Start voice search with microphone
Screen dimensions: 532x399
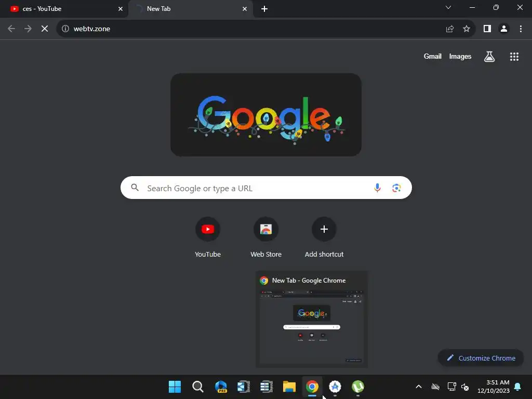377,188
